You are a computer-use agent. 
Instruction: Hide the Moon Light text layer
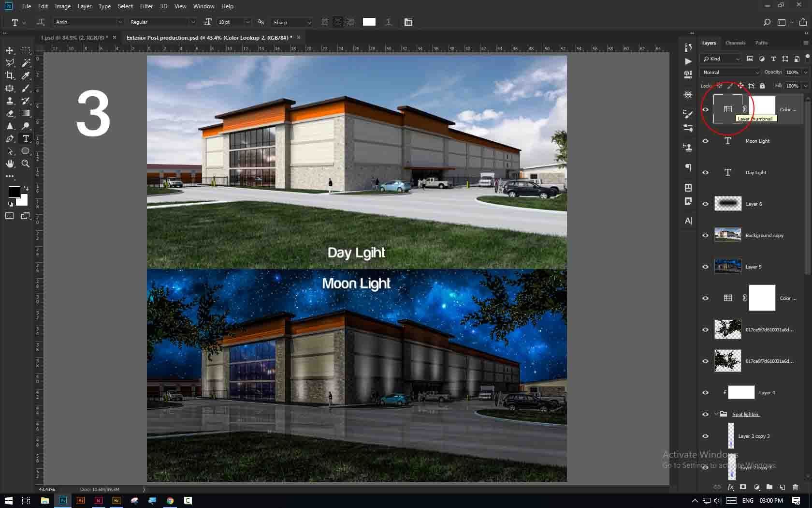tap(705, 141)
